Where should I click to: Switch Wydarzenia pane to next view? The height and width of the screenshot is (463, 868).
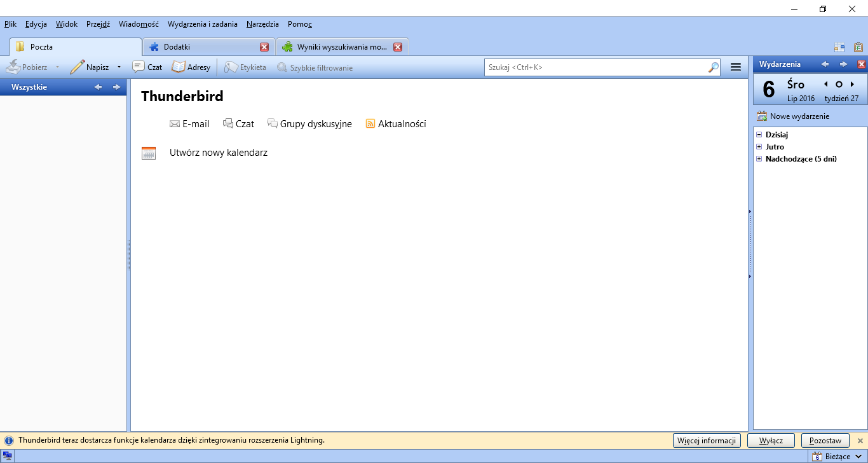(x=843, y=64)
